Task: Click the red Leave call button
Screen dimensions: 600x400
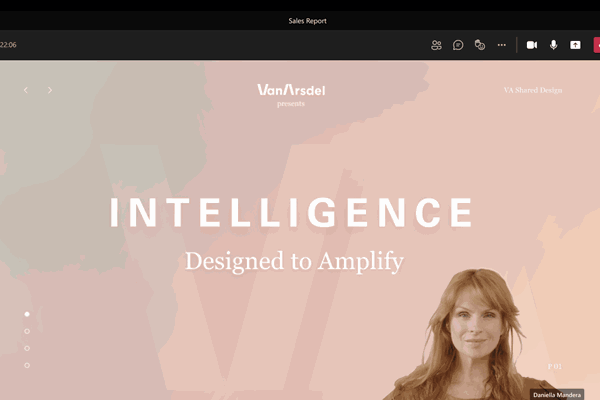Action: click(x=597, y=45)
